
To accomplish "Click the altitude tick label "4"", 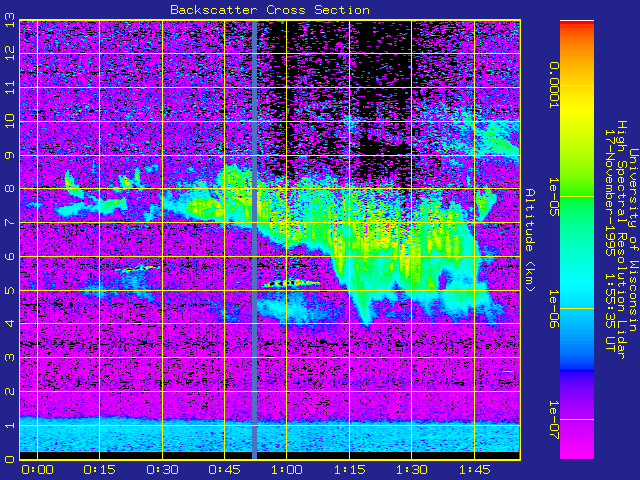I will (9, 324).
